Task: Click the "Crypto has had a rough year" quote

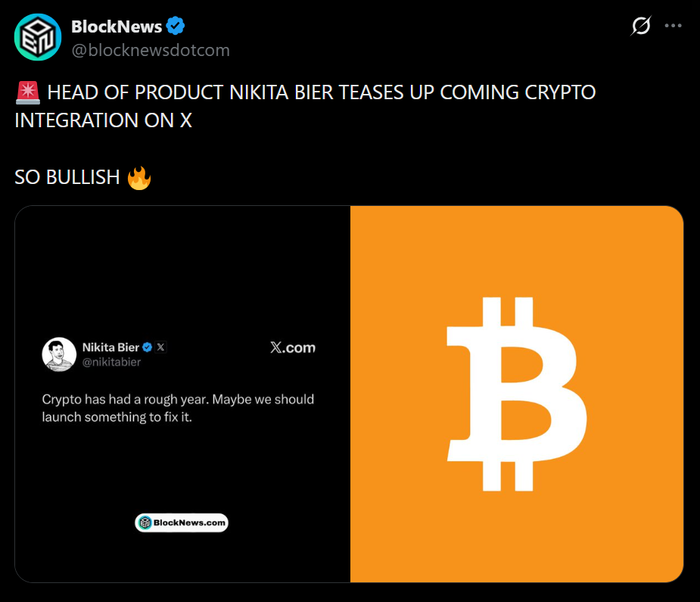Action: 178,407
